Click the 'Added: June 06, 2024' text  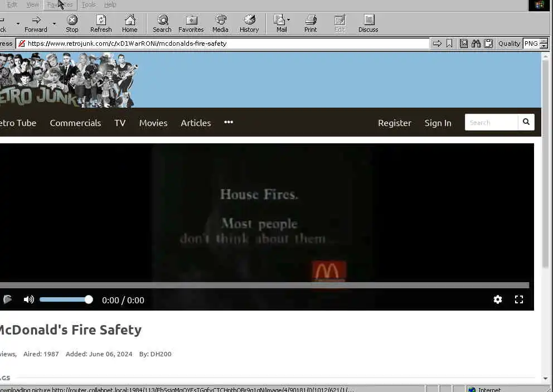click(99, 354)
